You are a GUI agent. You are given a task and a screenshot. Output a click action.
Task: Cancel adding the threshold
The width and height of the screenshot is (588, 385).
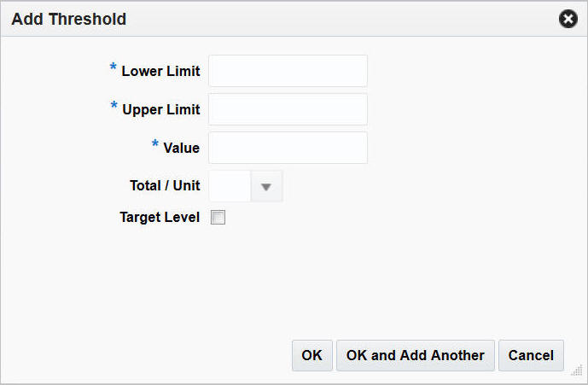tap(532, 355)
